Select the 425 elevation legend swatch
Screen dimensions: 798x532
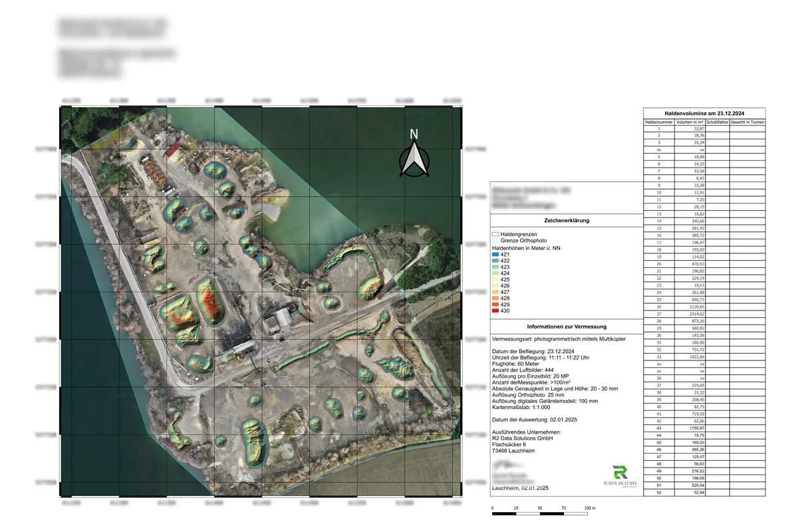(x=495, y=279)
